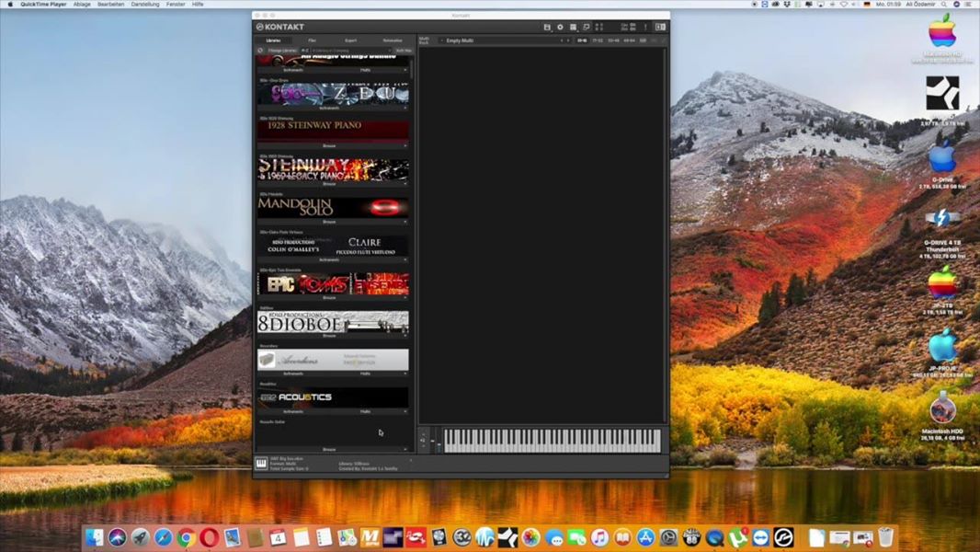Click Browse under 8DIOBOE library
This screenshot has width=980, height=552.
coord(329,336)
